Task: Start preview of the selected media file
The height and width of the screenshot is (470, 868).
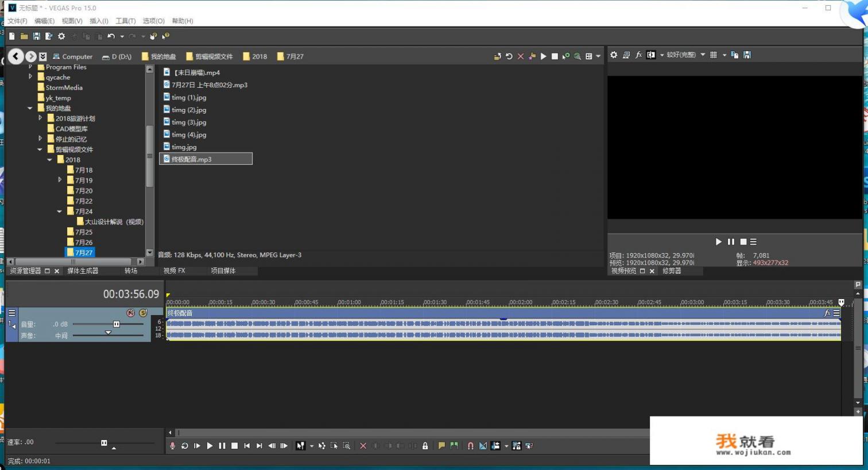Action: [544, 56]
